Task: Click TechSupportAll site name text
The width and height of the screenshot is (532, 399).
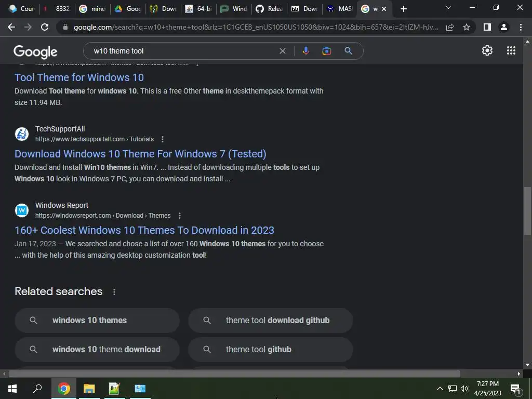Action: tap(60, 129)
